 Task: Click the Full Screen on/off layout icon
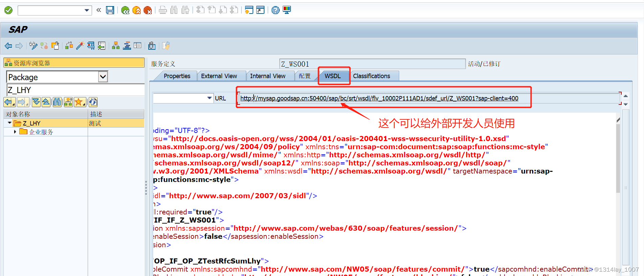point(137,46)
